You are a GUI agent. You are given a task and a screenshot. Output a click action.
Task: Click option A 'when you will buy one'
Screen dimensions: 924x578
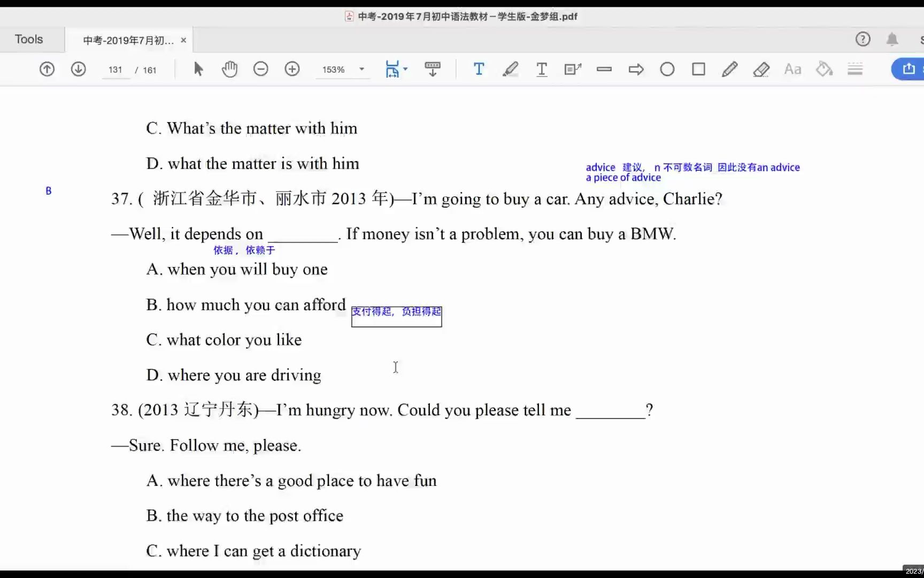pos(237,269)
